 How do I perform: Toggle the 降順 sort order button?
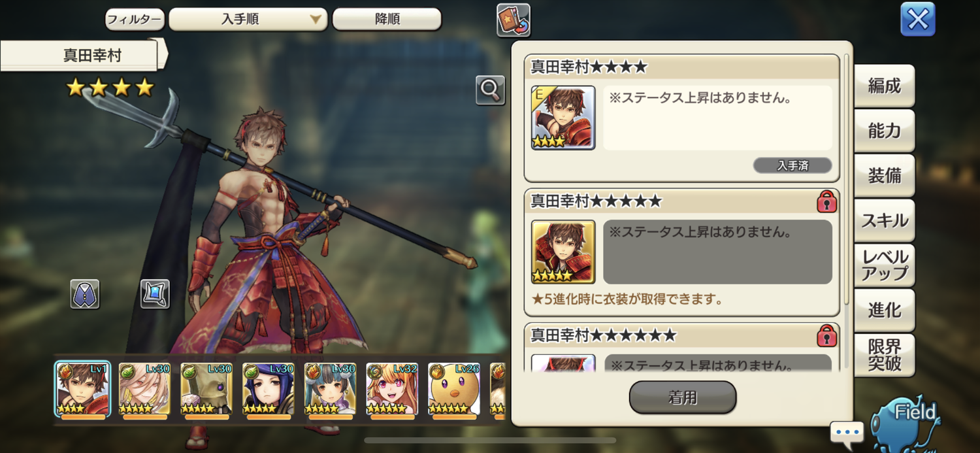(387, 19)
